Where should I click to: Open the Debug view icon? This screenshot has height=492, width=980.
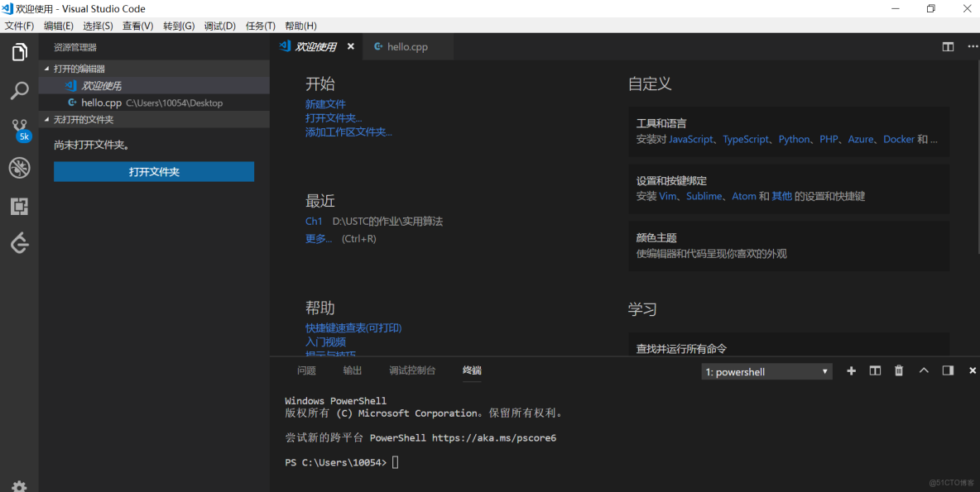pos(19,167)
